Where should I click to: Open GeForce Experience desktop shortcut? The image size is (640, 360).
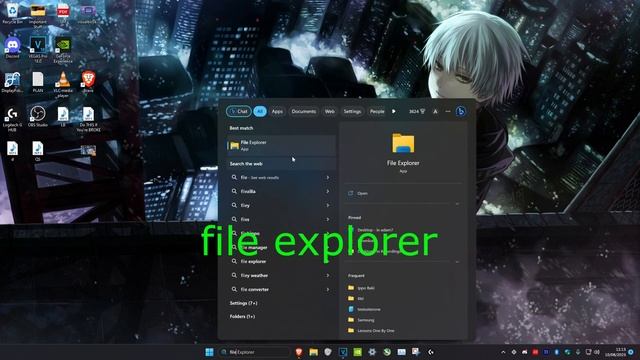63,50
